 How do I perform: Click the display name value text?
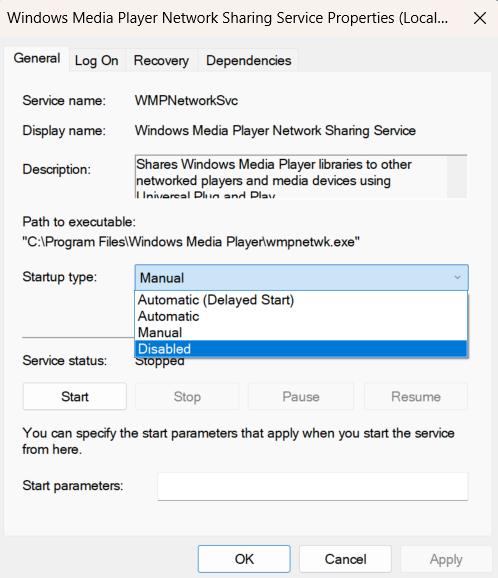pos(275,130)
